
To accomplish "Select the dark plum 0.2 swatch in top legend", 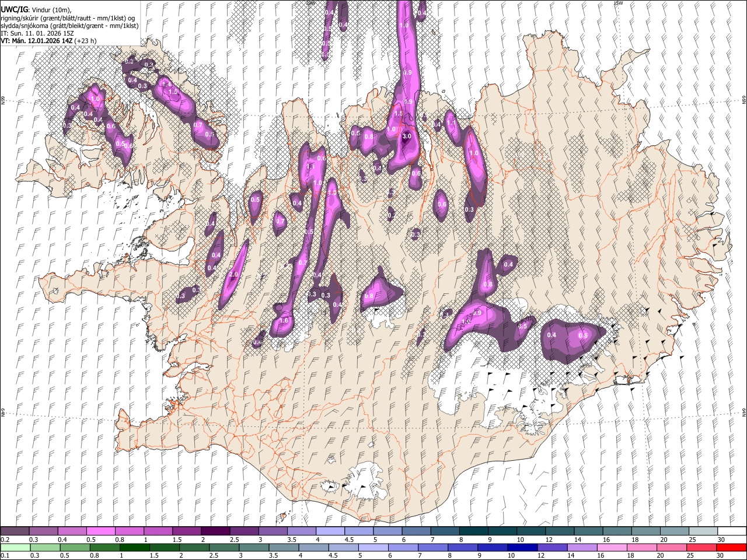I will click(15, 531).
